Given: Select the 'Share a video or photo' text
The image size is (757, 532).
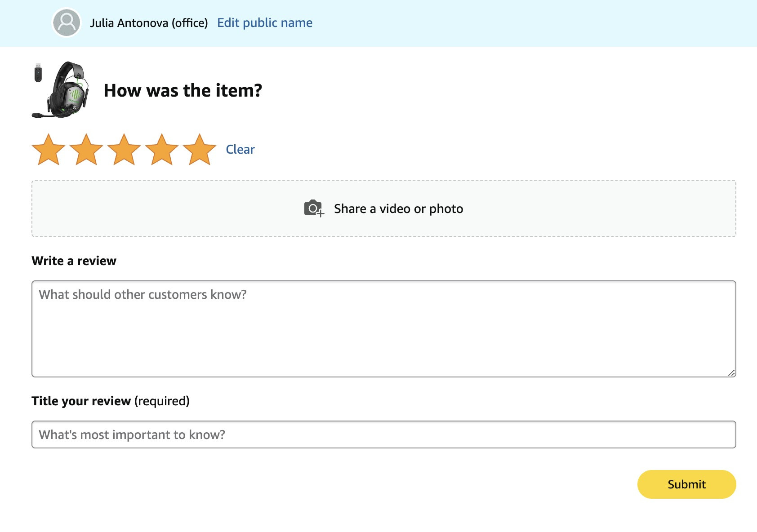Looking at the screenshot, I should coord(398,209).
